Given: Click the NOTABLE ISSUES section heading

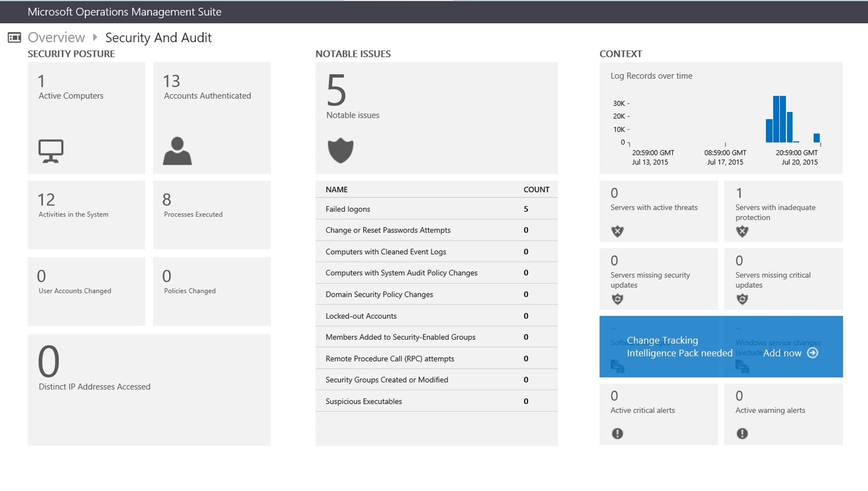Looking at the screenshot, I should 353,54.
